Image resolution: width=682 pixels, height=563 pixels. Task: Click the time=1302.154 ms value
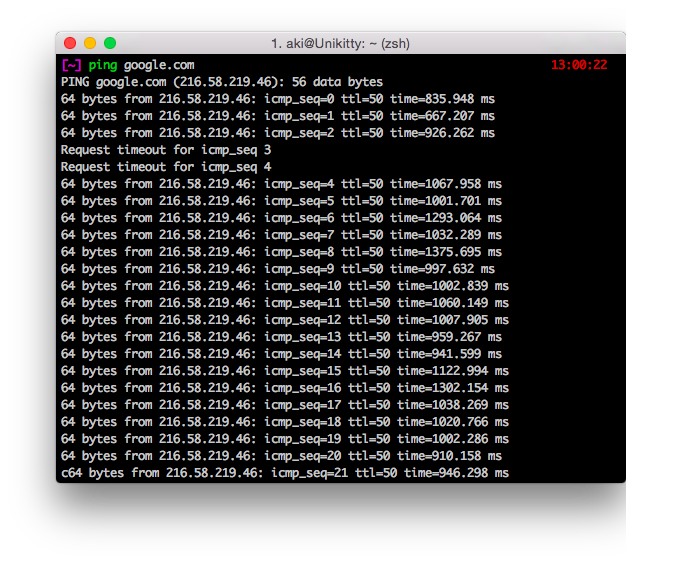click(453, 388)
